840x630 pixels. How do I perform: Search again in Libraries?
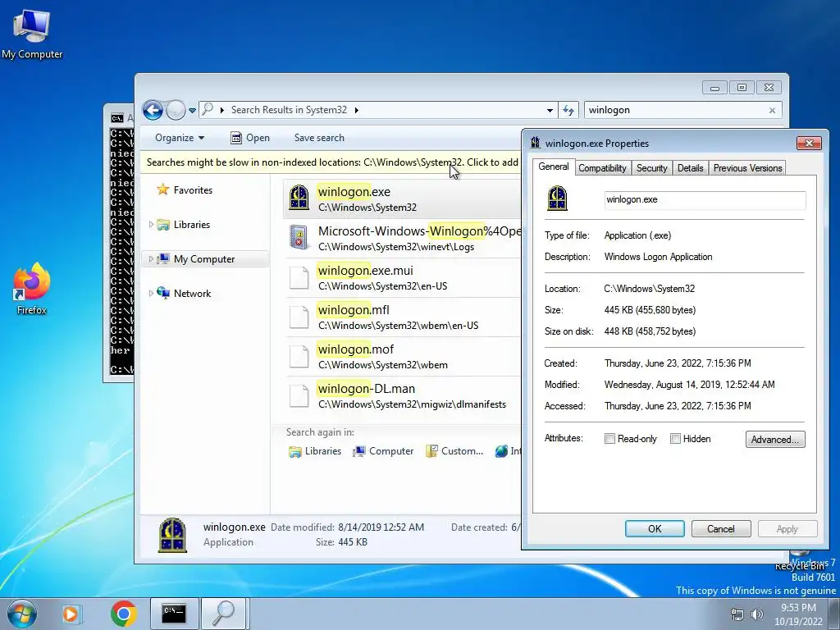point(315,451)
